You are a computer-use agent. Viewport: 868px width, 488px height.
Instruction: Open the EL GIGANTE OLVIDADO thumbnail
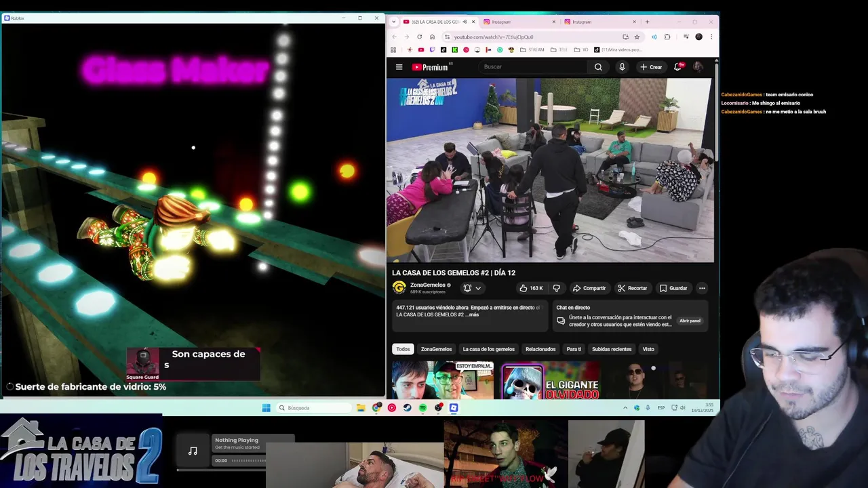click(550, 381)
